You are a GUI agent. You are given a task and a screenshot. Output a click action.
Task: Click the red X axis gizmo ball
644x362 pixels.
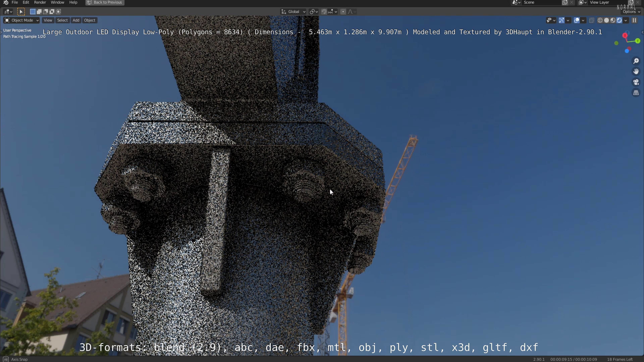(625, 36)
